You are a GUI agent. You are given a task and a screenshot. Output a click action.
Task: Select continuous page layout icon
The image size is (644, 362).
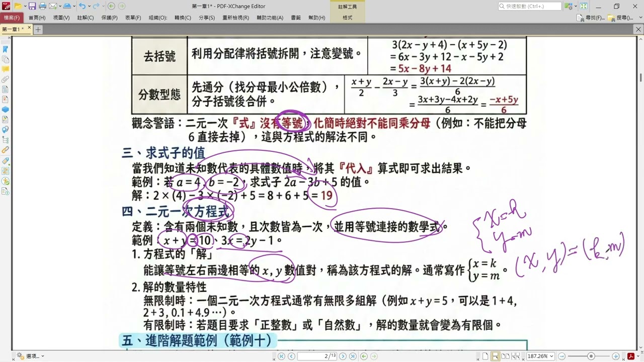(496, 356)
